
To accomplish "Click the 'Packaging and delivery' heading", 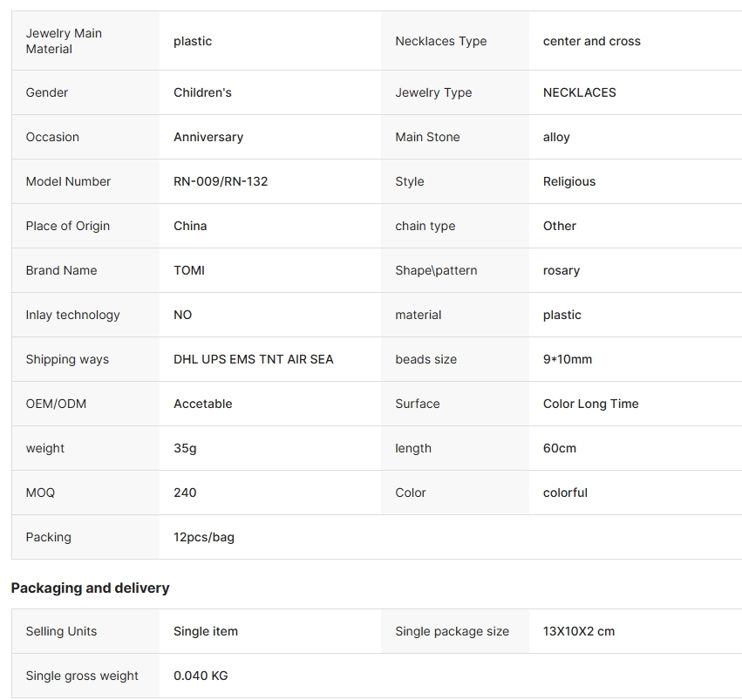I will click(90, 588).
